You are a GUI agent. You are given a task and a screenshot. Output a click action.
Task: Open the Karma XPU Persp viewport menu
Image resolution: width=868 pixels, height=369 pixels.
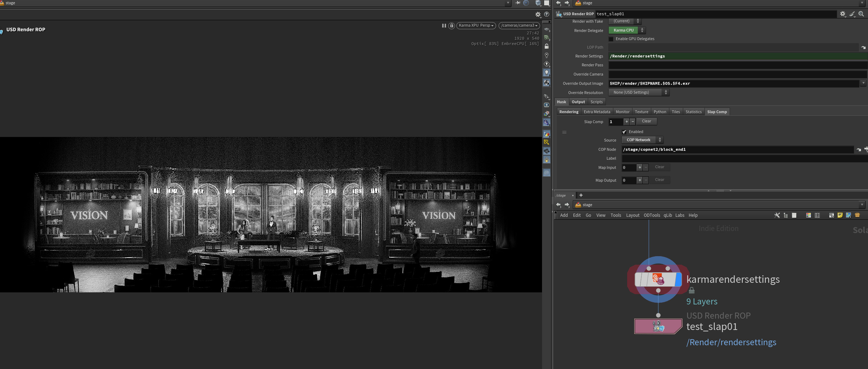[476, 26]
